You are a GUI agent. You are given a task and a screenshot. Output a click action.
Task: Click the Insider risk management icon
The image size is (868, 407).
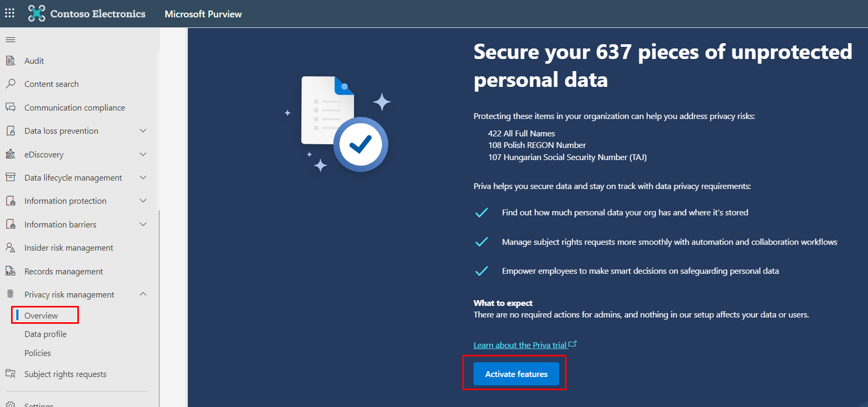pyautogui.click(x=11, y=247)
